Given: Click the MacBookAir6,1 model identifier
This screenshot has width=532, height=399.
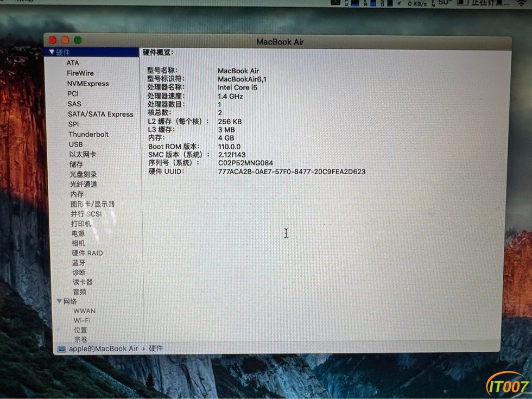Looking at the screenshot, I should click(242, 79).
